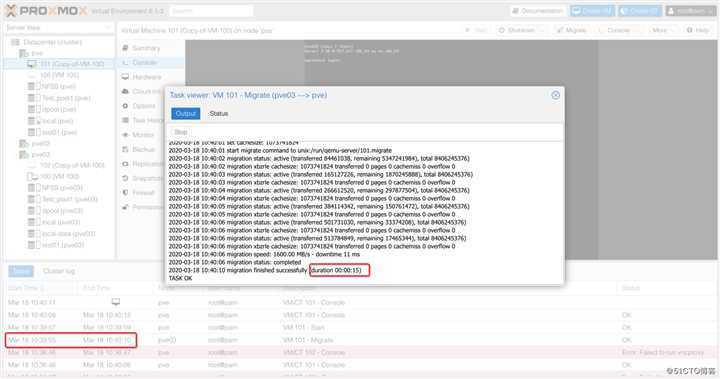Open the Replication icon in side menu

point(125,164)
